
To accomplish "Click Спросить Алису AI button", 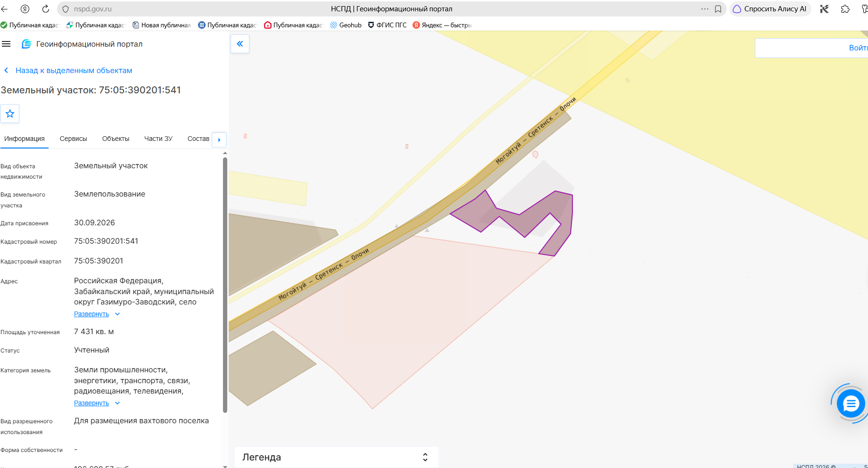I will click(770, 9).
